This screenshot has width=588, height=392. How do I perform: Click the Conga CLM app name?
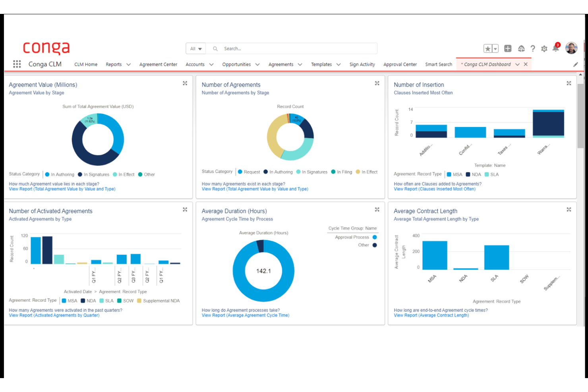(x=45, y=64)
